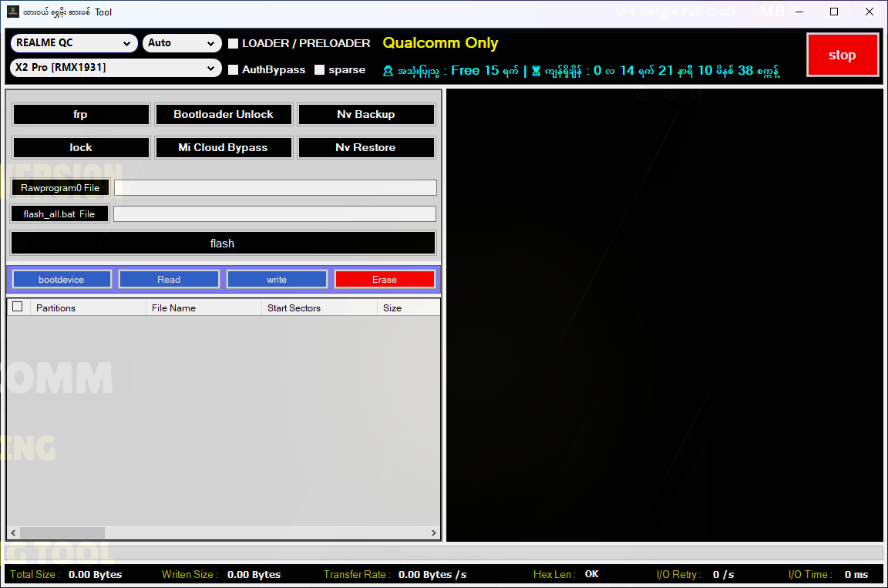Click the flash_all.bat file path field
The image size is (888, 588).
(274, 213)
